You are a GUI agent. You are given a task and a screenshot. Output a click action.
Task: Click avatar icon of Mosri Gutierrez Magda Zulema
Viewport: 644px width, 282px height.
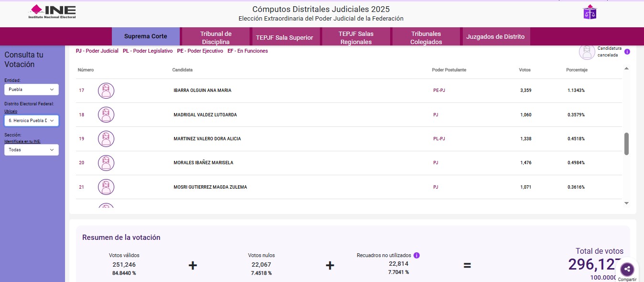[106, 187]
